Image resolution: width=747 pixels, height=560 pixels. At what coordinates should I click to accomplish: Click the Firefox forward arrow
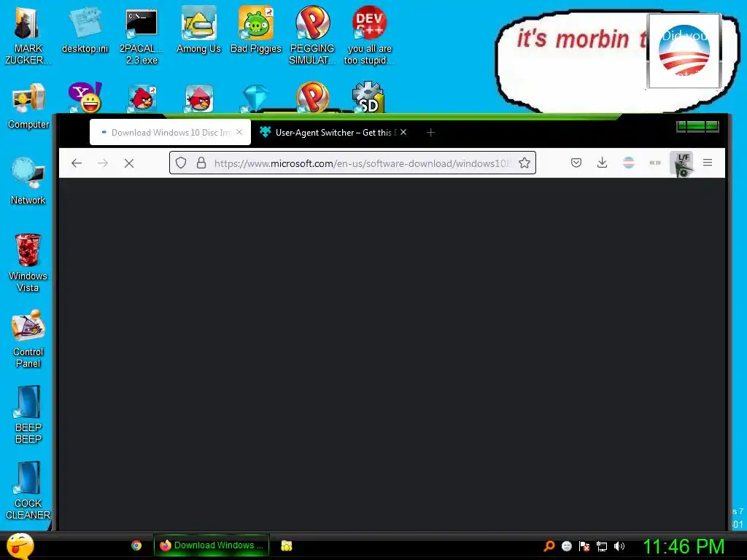[x=102, y=163]
